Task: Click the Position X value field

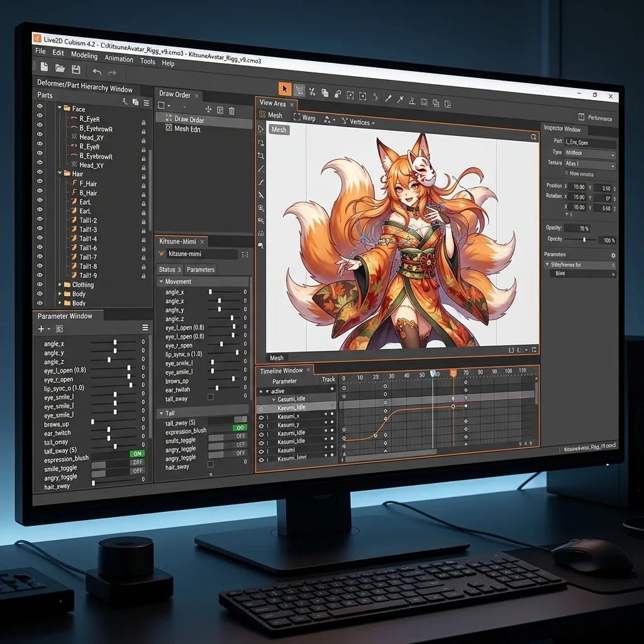Action: [x=579, y=187]
